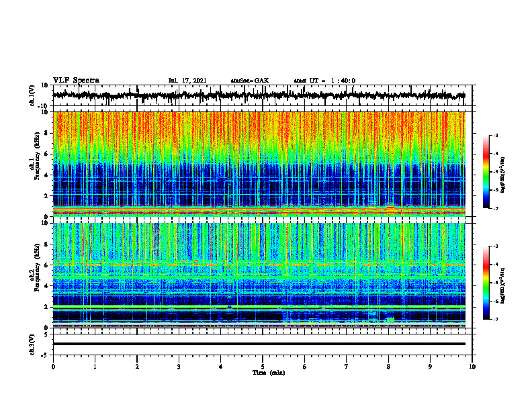The image size is (532, 411).
Task: Click the ch.1 spectrogram color scale bar
Action: pyautogui.click(x=486, y=172)
